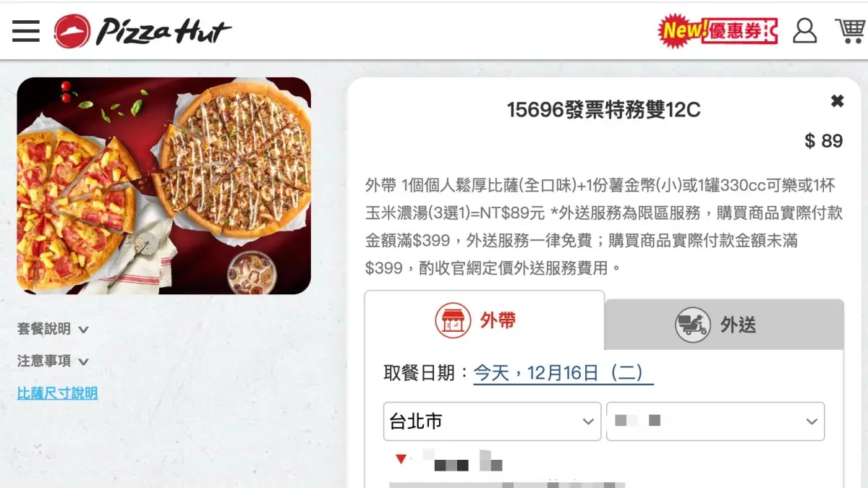Click the pizza combo product image
868x488 pixels.
point(164,186)
